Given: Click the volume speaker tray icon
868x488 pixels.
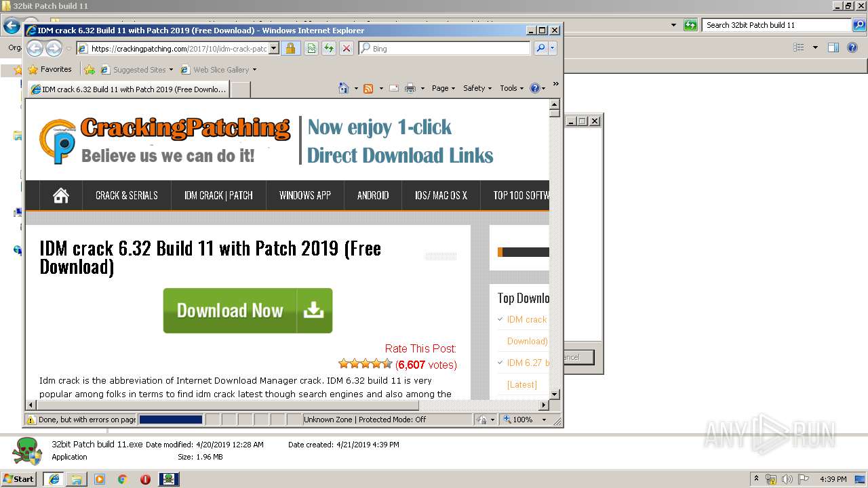Looking at the screenshot, I should [787, 479].
